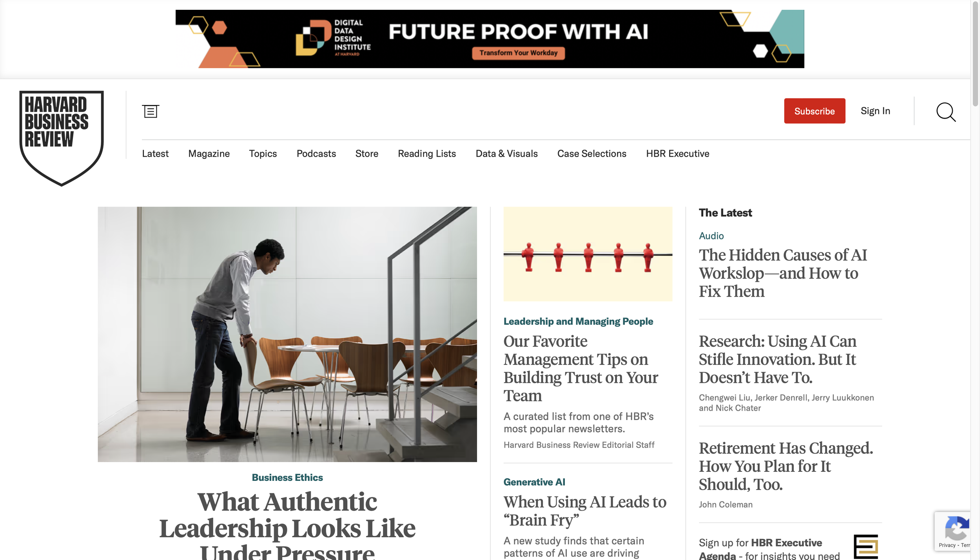Screen dimensions: 980x560
Task: Click the page vertical scrollbar
Action: click(975, 280)
